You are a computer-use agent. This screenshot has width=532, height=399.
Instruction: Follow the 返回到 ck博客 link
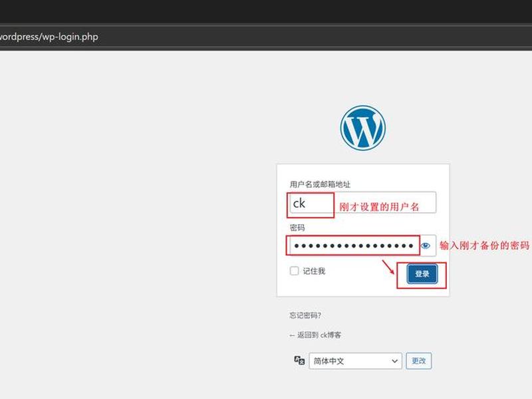(x=315, y=335)
